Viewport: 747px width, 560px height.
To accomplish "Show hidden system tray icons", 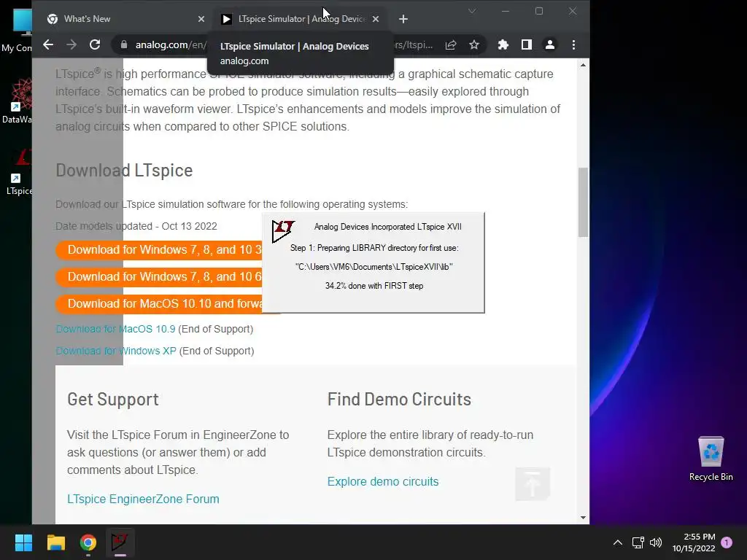I will point(617,542).
